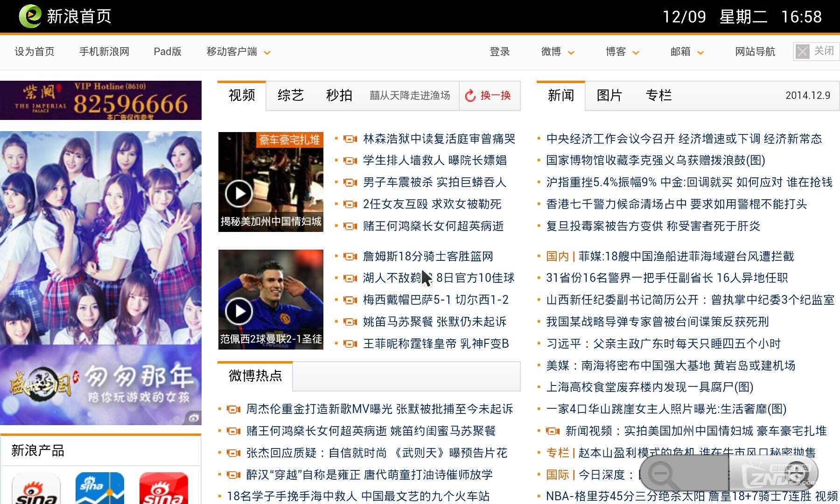Open 国家博物馆收藏李克强义乌获赠拨浪鼓 headline
840x504 pixels.
click(x=656, y=161)
